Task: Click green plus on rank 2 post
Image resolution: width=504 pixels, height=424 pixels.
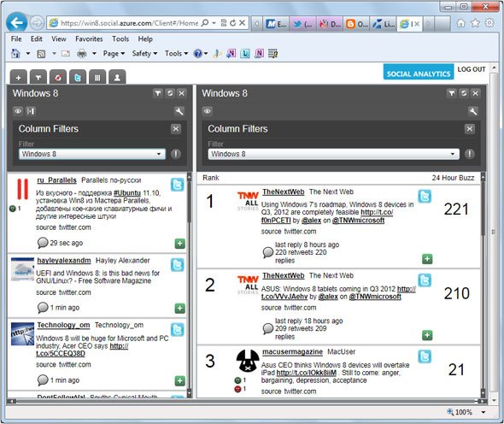Action: coord(427,335)
